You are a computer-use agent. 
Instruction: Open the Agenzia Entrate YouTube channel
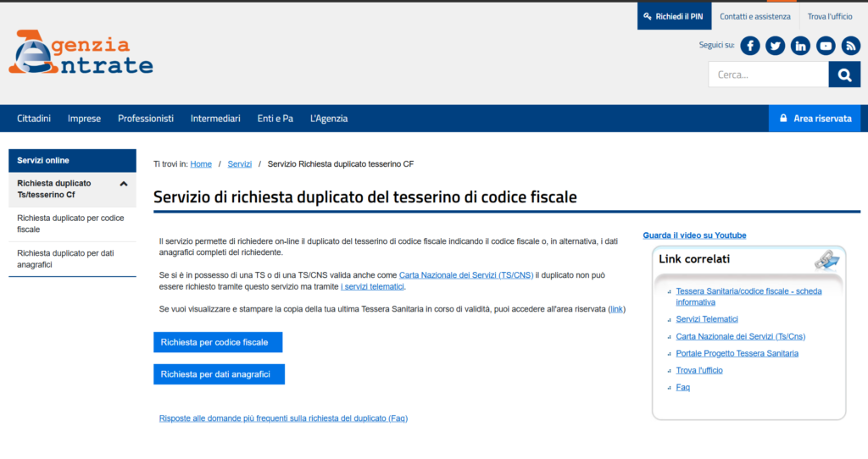click(826, 46)
